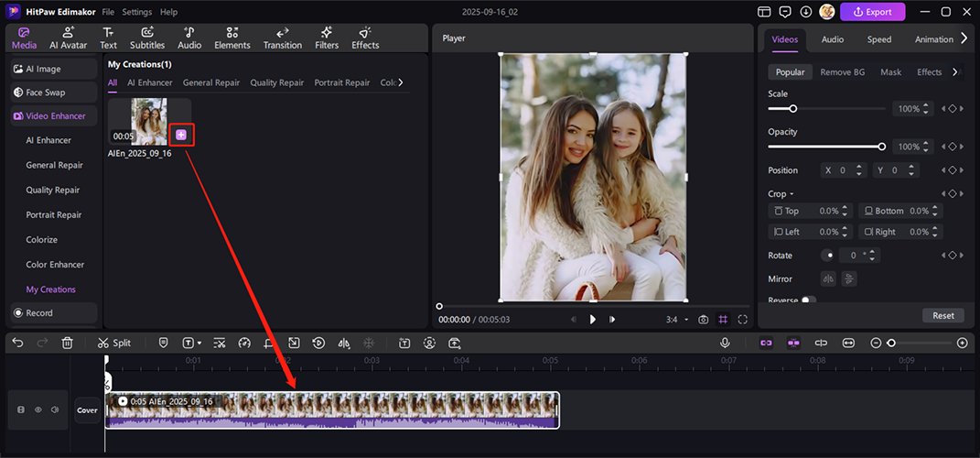This screenshot has height=458, width=980.
Task: Toggle the preview axis icon in timeline toolbar
Action: click(x=822, y=343)
